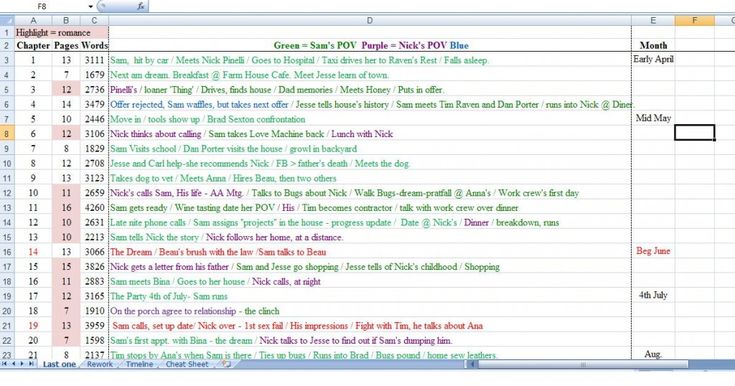
Task: Click the Pages header cell
Action: 66,45
